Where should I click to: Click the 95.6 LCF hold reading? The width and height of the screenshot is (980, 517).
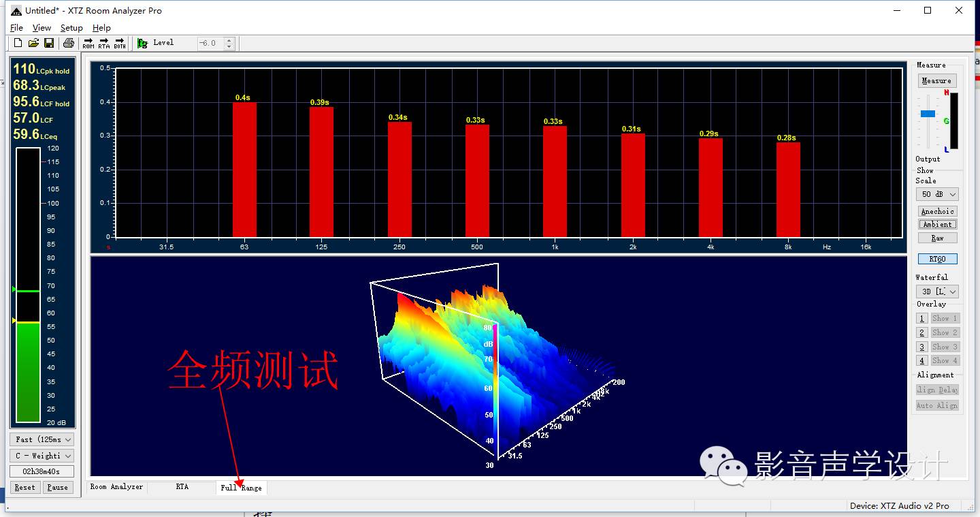pos(42,102)
